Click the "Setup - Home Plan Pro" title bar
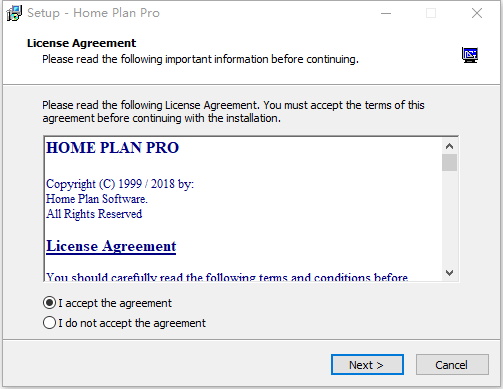The image size is (503, 389). 93,13
